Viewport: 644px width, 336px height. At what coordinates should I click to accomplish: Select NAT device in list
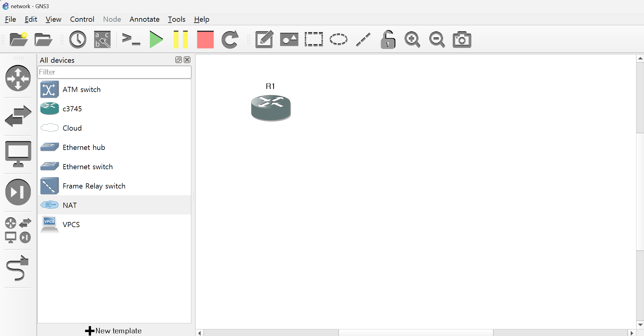[70, 205]
